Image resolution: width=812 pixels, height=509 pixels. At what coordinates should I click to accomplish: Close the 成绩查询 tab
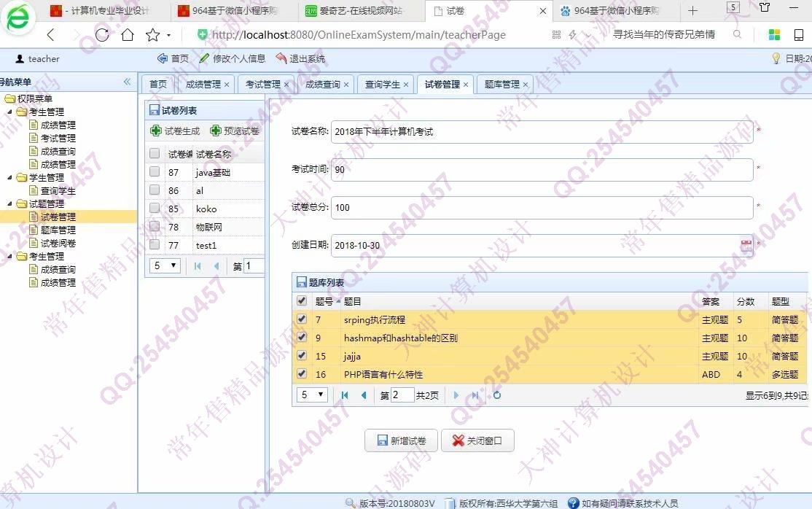tap(346, 85)
